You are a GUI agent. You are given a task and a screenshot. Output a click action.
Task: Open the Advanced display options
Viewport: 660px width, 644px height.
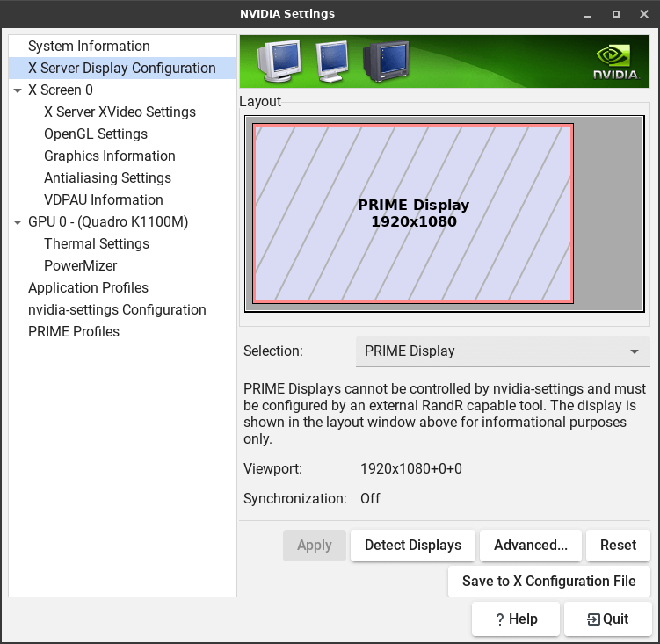point(530,545)
